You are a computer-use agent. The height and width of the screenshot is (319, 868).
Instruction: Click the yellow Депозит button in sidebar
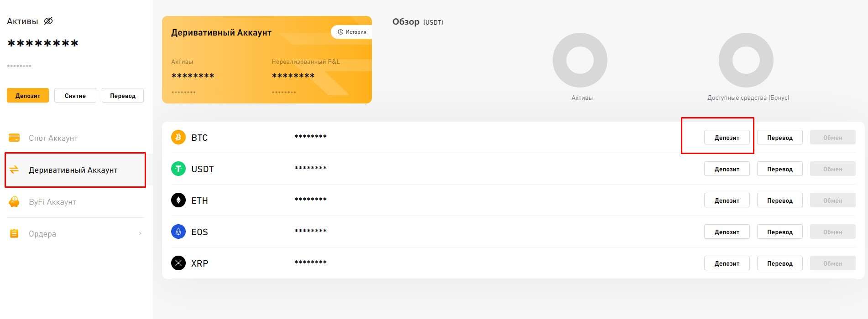(28, 95)
